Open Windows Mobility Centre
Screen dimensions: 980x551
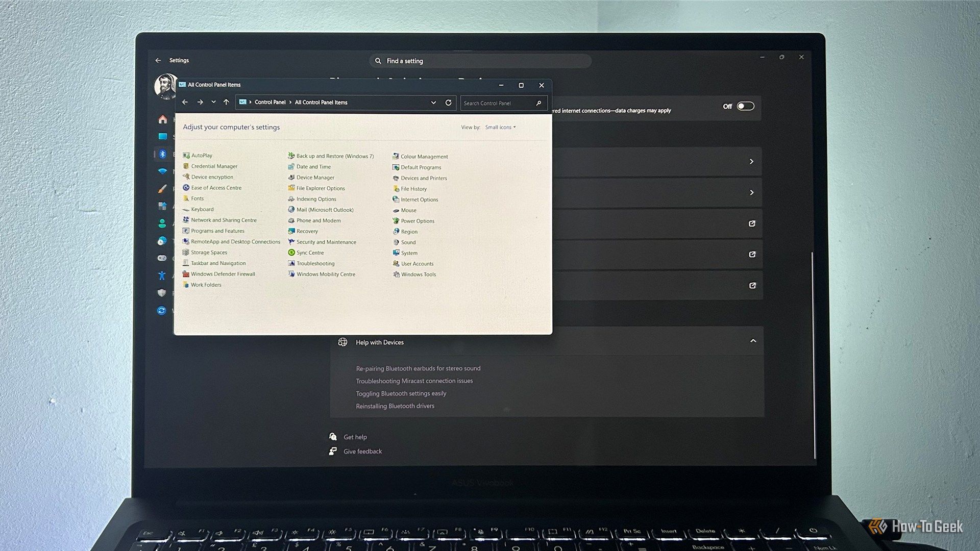pyautogui.click(x=322, y=274)
